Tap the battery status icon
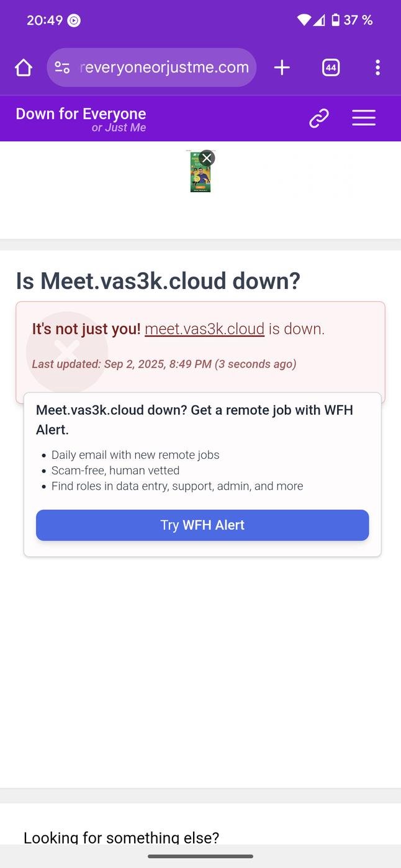Viewport: 401px width, 868px height. pyautogui.click(x=335, y=20)
